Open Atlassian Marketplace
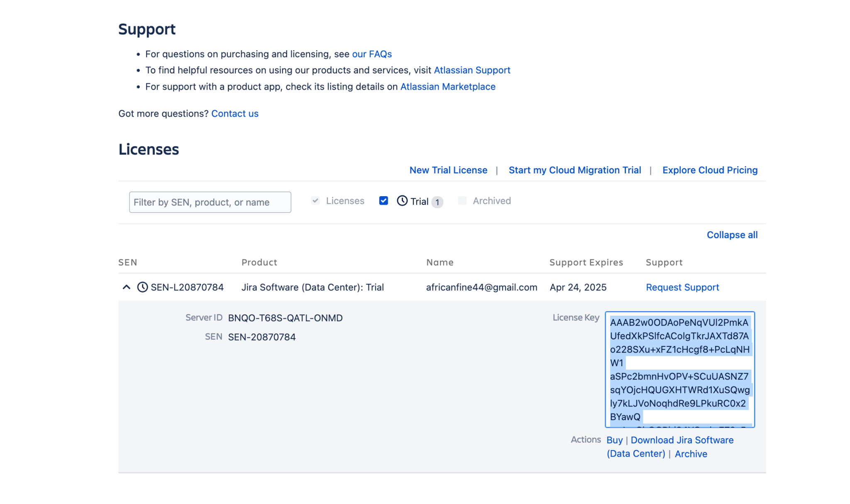 (448, 87)
